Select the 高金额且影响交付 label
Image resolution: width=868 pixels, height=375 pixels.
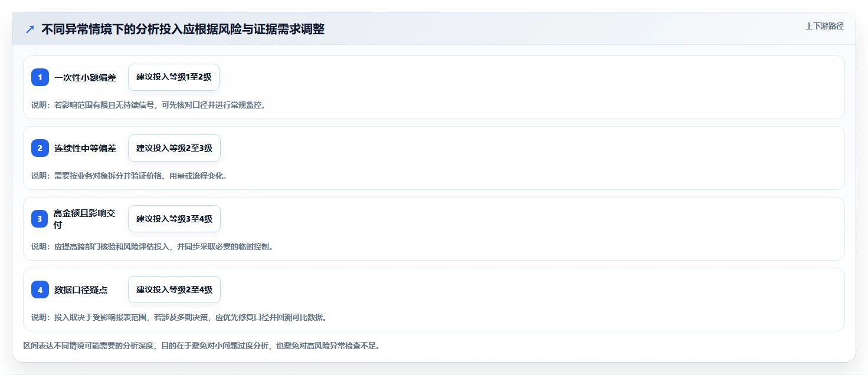pos(84,219)
